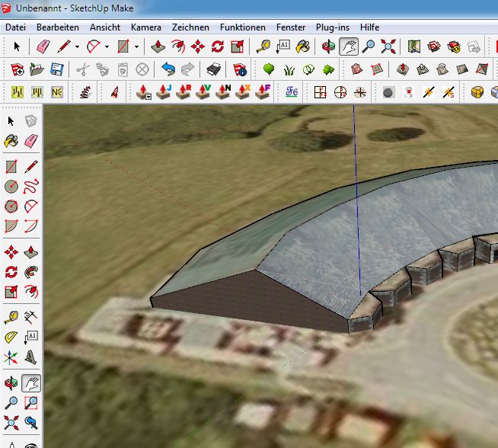This screenshot has height=448, width=498.
Task: Pick the Freehand tool in left toolbar
Action: (31, 186)
